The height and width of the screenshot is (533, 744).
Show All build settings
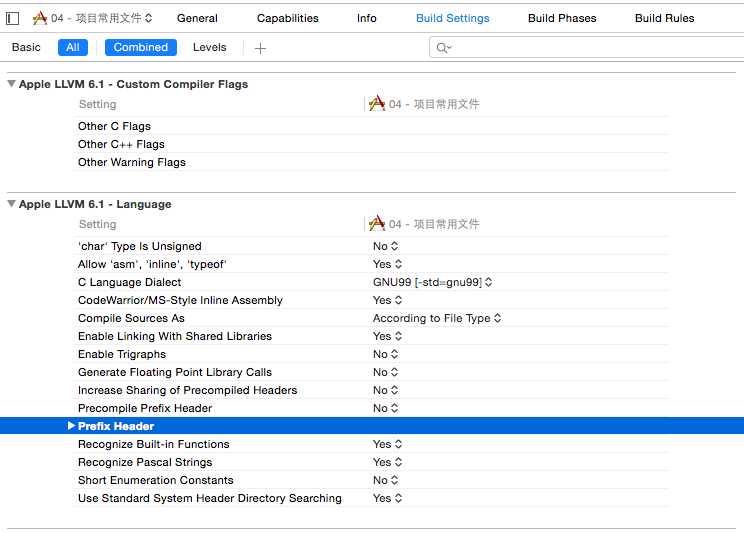(x=73, y=47)
